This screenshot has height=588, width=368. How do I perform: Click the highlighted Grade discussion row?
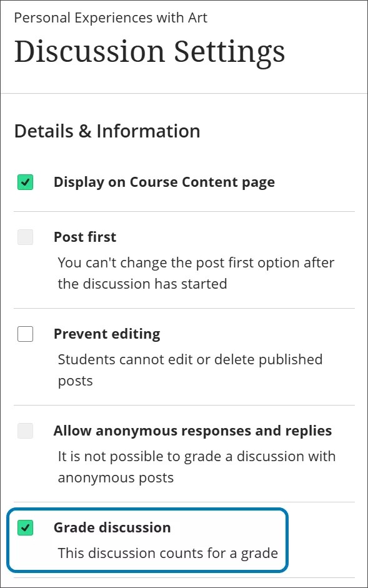pos(147,540)
